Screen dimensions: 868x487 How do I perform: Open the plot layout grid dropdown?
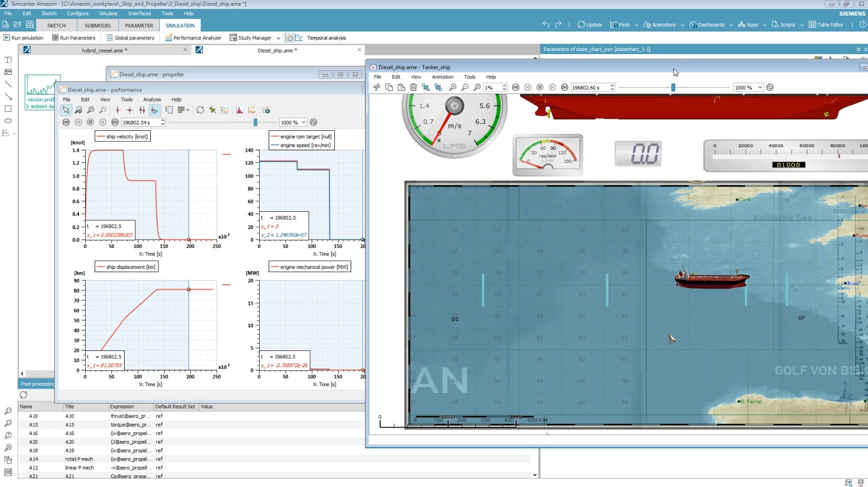(183, 110)
